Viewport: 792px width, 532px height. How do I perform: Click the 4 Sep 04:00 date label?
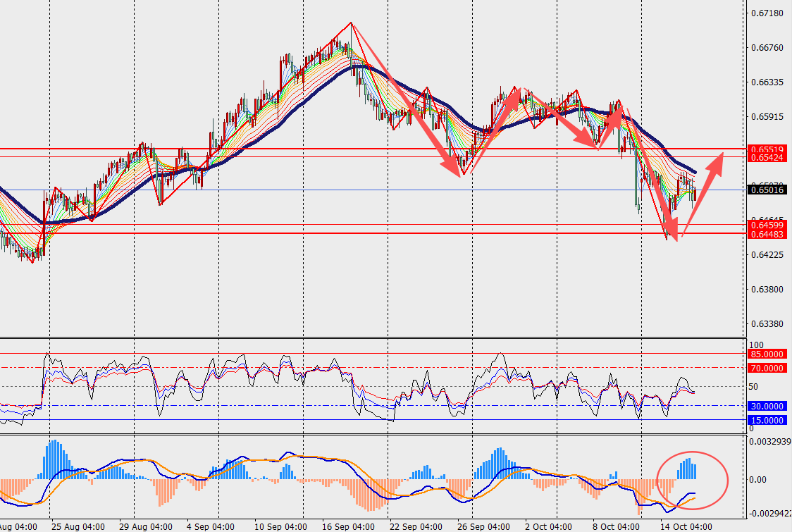(211, 527)
